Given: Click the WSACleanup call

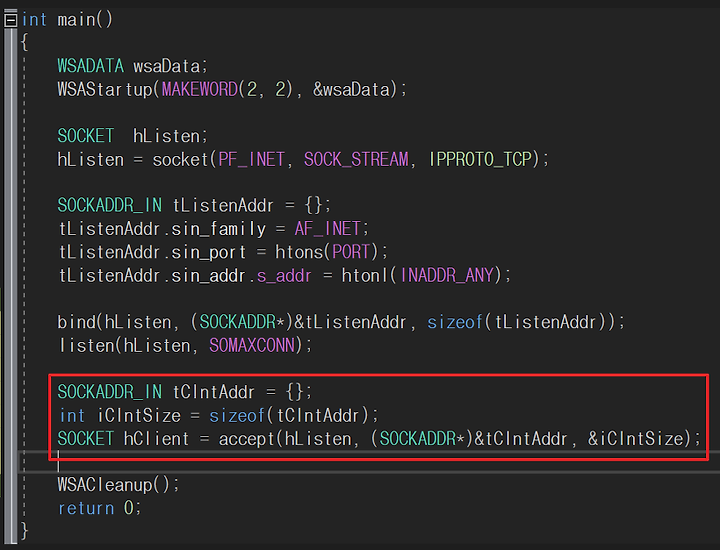Looking at the screenshot, I should (105, 485).
